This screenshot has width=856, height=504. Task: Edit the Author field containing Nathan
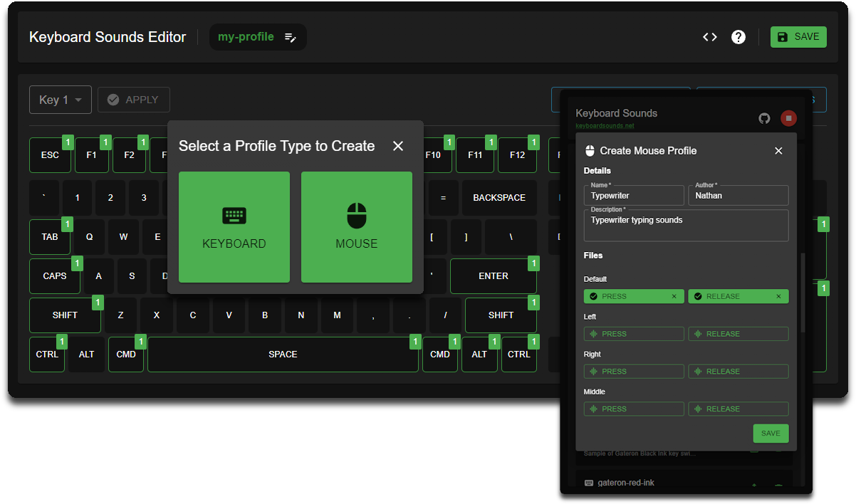pyautogui.click(x=738, y=195)
